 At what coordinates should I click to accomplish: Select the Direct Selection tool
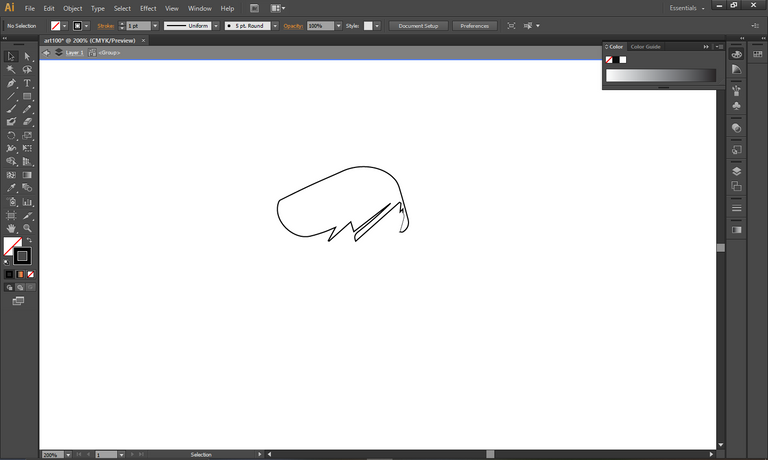coord(27,56)
